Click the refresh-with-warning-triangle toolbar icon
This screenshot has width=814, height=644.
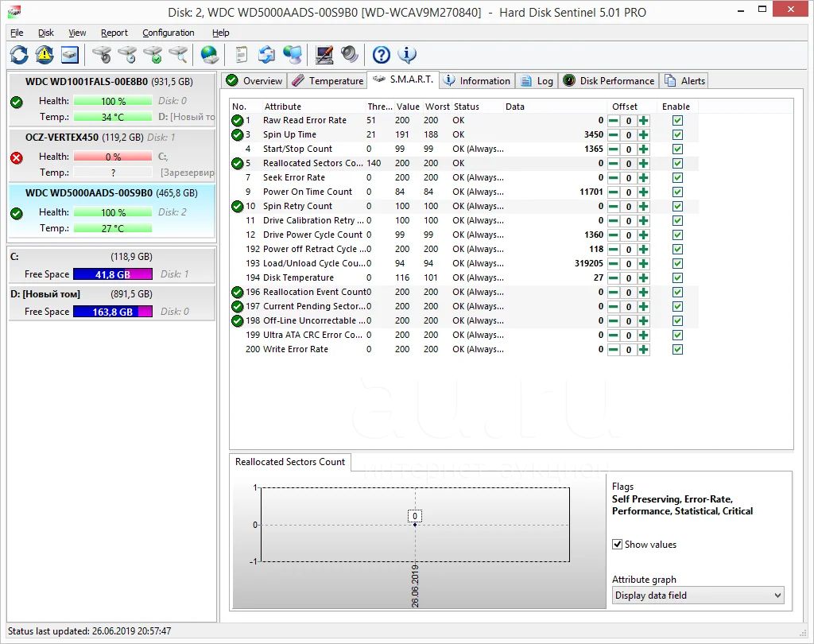[x=45, y=55]
